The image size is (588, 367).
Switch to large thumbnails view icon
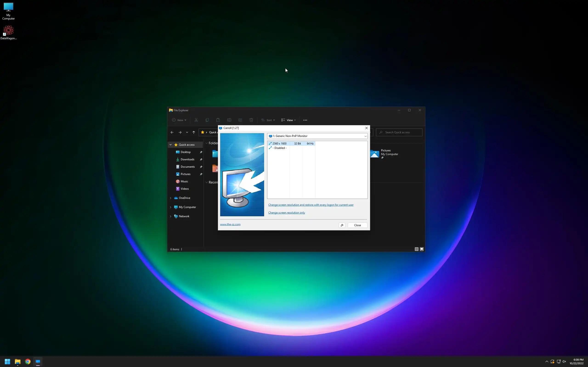click(422, 249)
